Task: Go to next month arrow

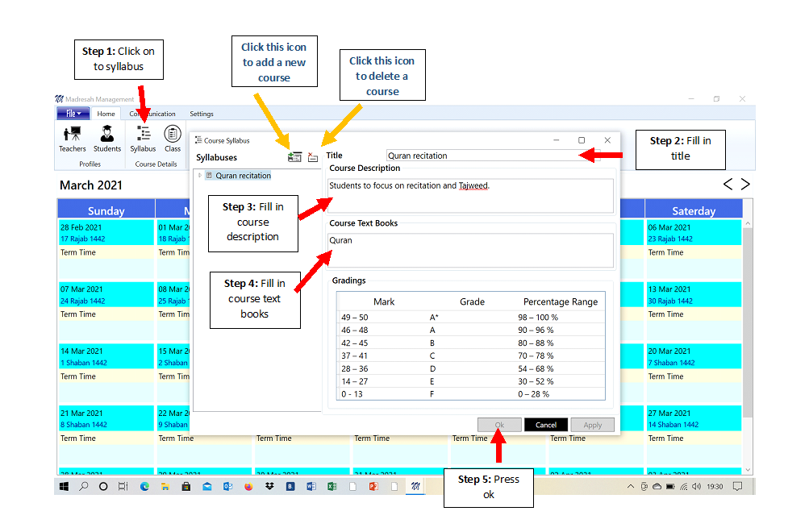Action: (x=745, y=185)
